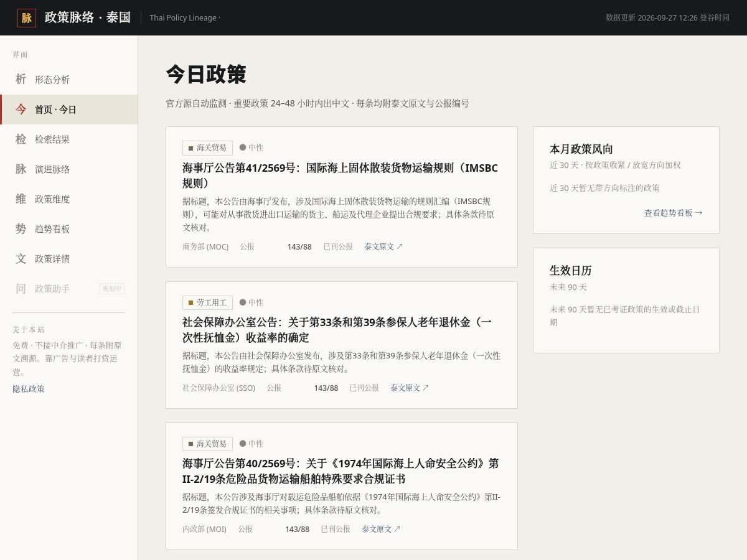Viewport: 747px width, 560px height.
Task: Click 政策脉络 · 泰国 site title
Action: (x=88, y=17)
